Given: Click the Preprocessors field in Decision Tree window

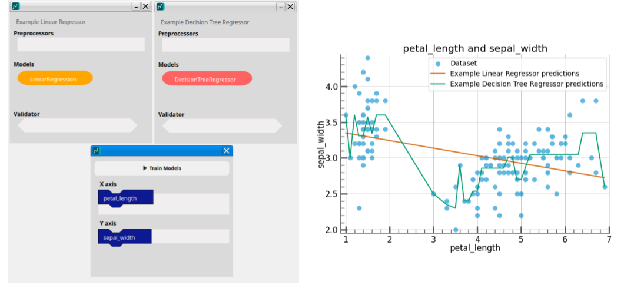Looking at the screenshot, I should 225,44.
